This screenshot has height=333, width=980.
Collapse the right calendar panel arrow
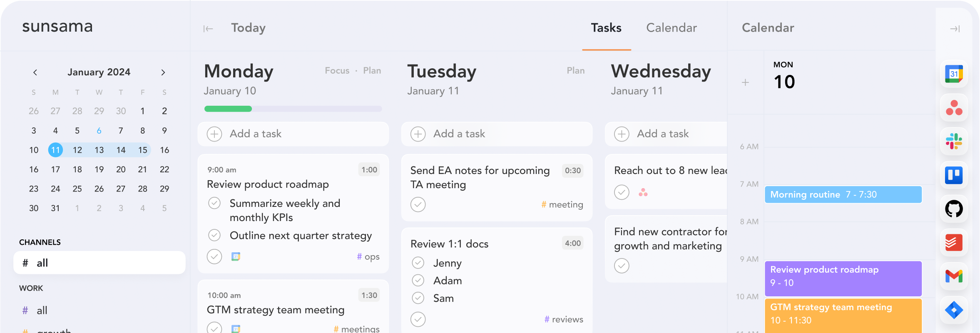click(x=955, y=29)
